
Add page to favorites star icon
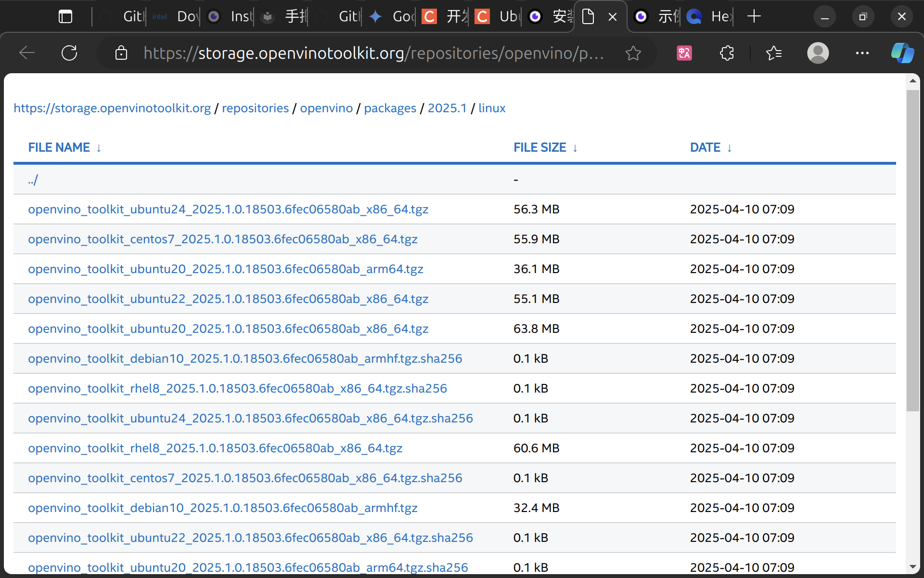click(633, 53)
